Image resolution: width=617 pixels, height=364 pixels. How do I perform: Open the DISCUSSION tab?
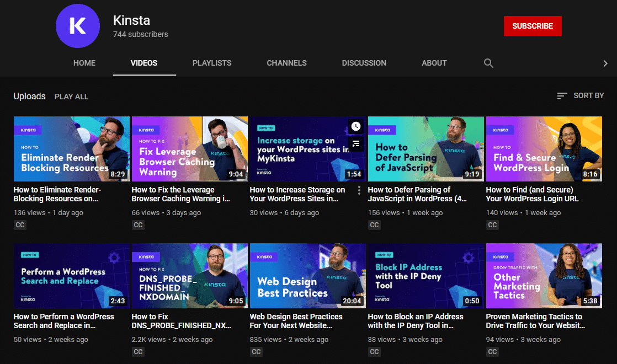tap(364, 63)
